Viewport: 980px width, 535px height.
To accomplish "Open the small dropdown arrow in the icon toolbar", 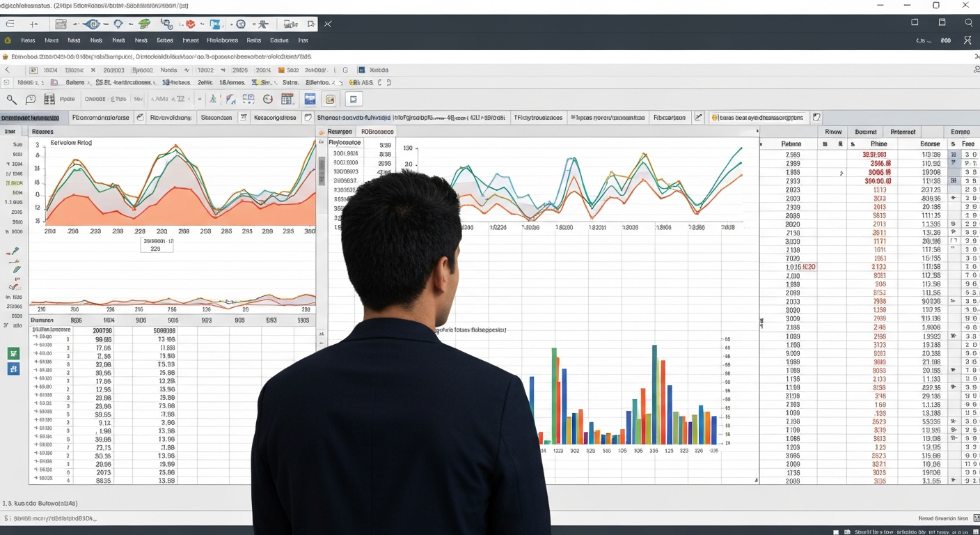I will (199, 100).
